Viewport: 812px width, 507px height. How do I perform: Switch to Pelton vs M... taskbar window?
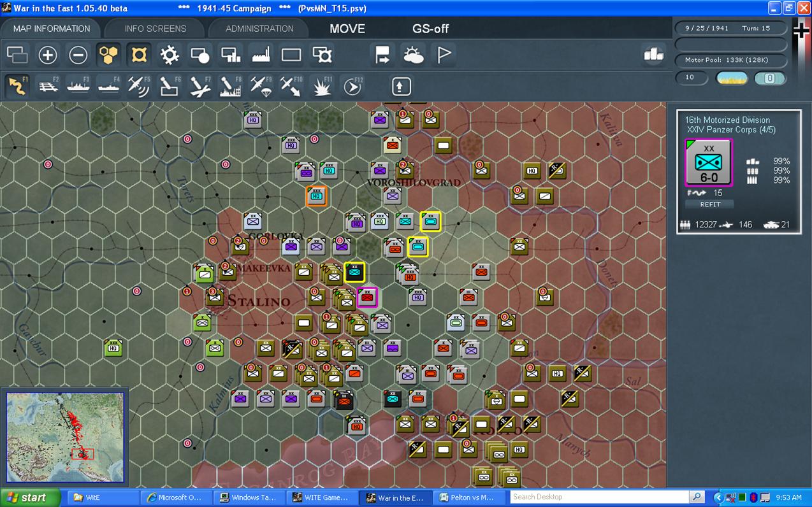[469, 498]
